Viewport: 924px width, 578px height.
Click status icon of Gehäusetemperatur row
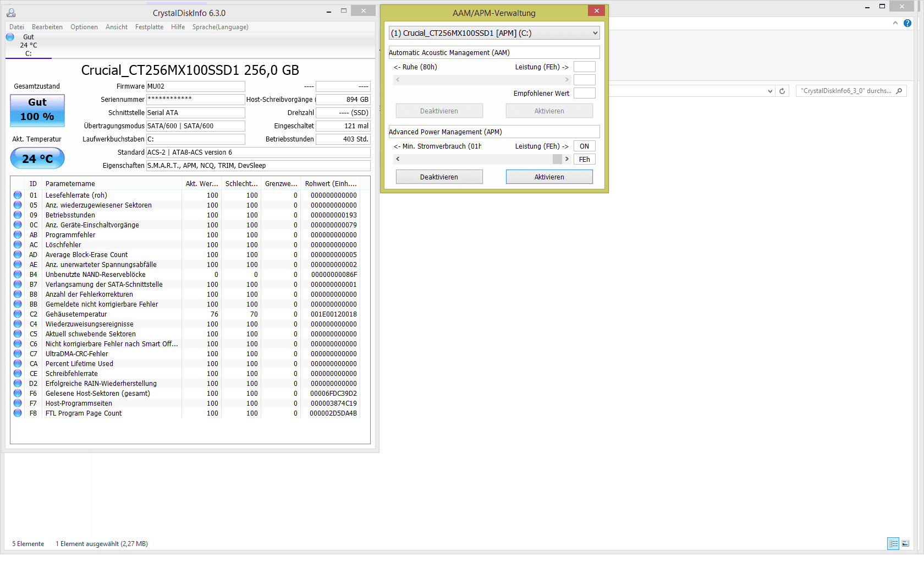pos(18,314)
